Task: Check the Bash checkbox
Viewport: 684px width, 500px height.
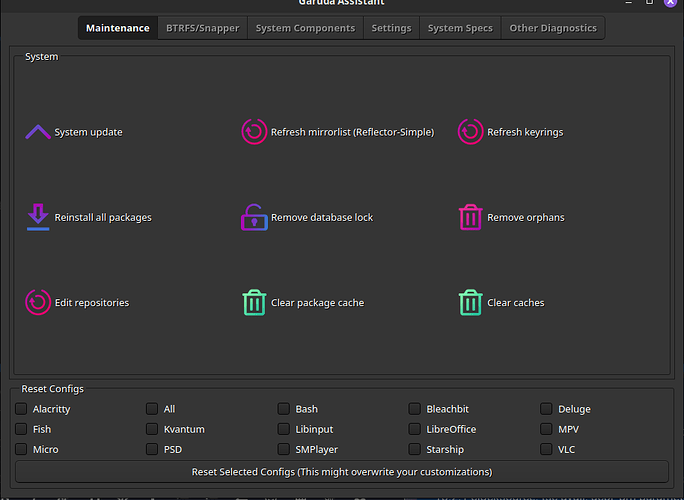Action: (x=284, y=409)
